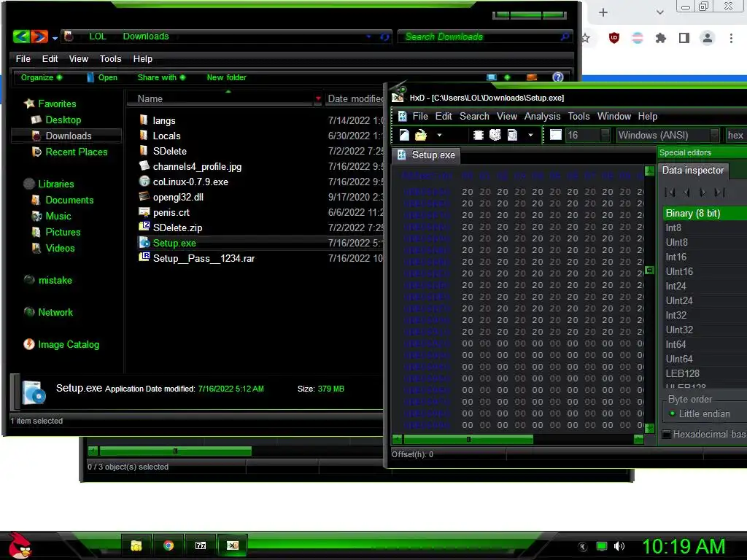Open the HxD disk image dropdown arrow
Viewport: 747px width, 560px height.
(530, 135)
